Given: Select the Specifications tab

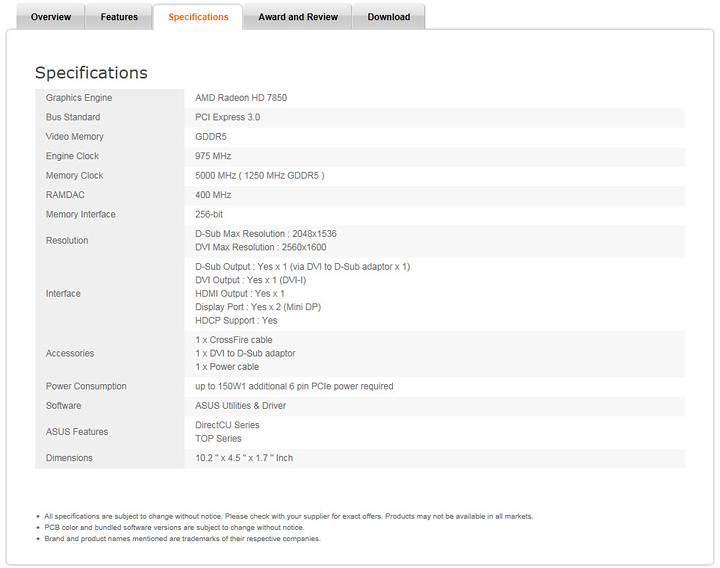Looking at the screenshot, I should [x=198, y=17].
